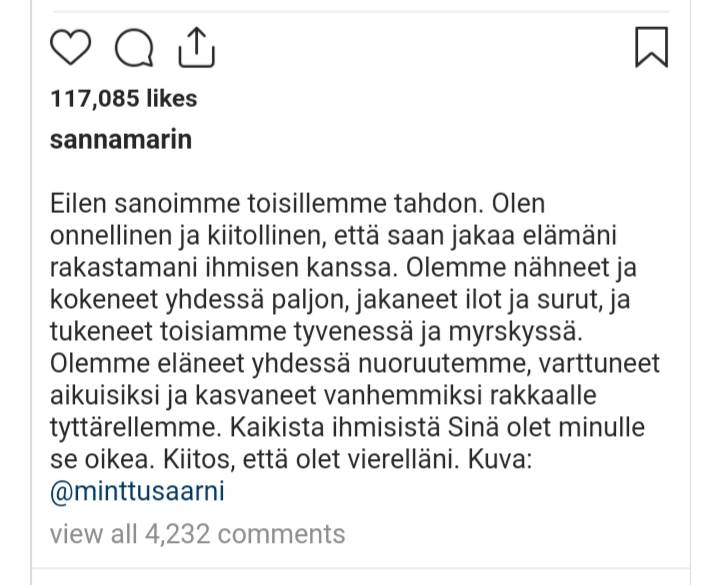Tap the share arrow icon

point(196,45)
